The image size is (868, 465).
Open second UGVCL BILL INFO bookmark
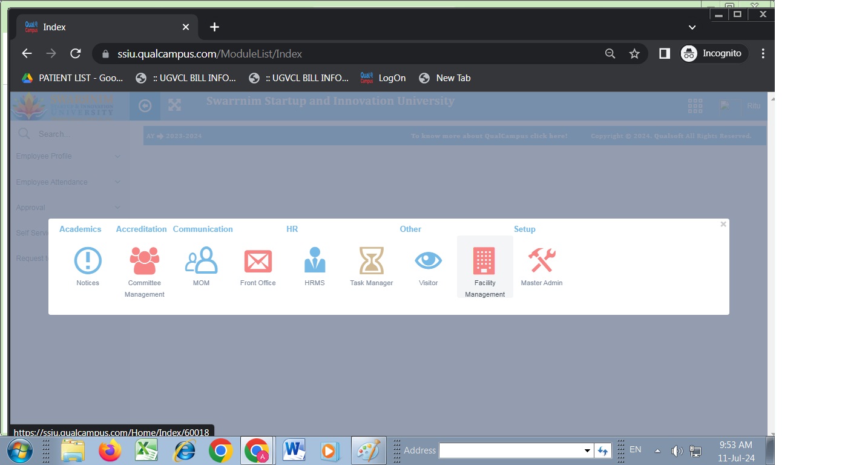pos(299,78)
